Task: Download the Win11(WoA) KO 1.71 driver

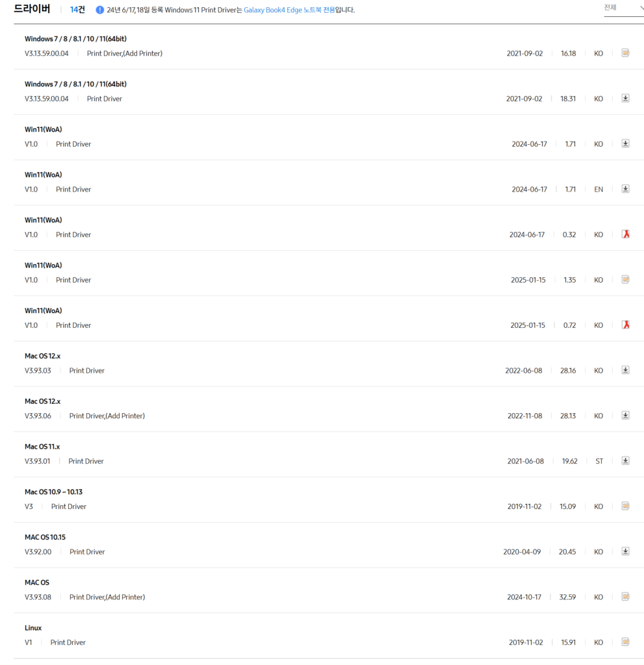Action: click(x=625, y=144)
